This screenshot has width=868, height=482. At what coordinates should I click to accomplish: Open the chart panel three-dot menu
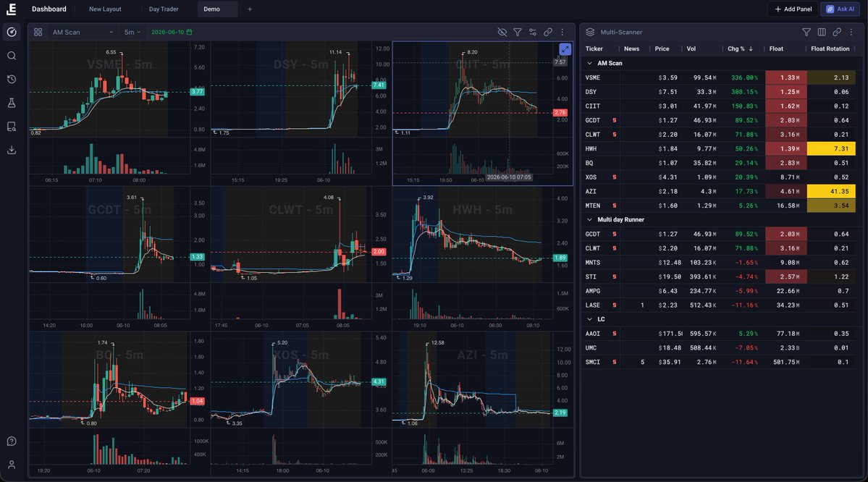562,32
